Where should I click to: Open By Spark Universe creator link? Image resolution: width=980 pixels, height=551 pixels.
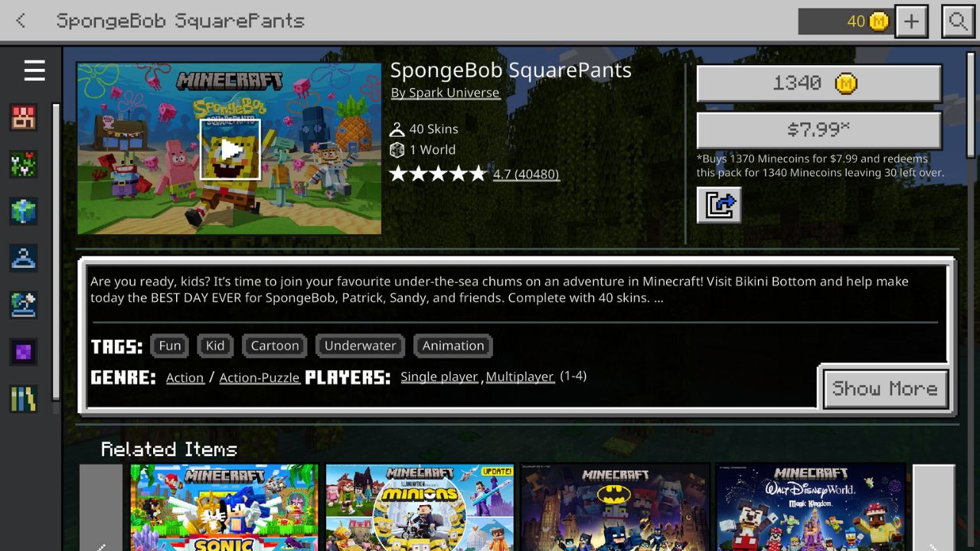pyautogui.click(x=445, y=93)
